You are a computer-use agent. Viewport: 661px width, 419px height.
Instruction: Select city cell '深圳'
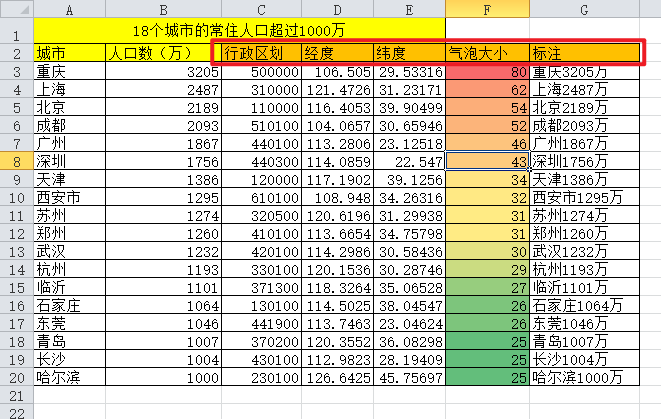[x=70, y=161]
